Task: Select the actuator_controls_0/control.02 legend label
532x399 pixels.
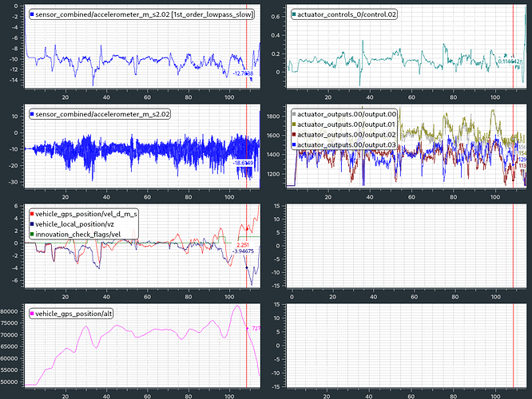Action: tap(347, 14)
